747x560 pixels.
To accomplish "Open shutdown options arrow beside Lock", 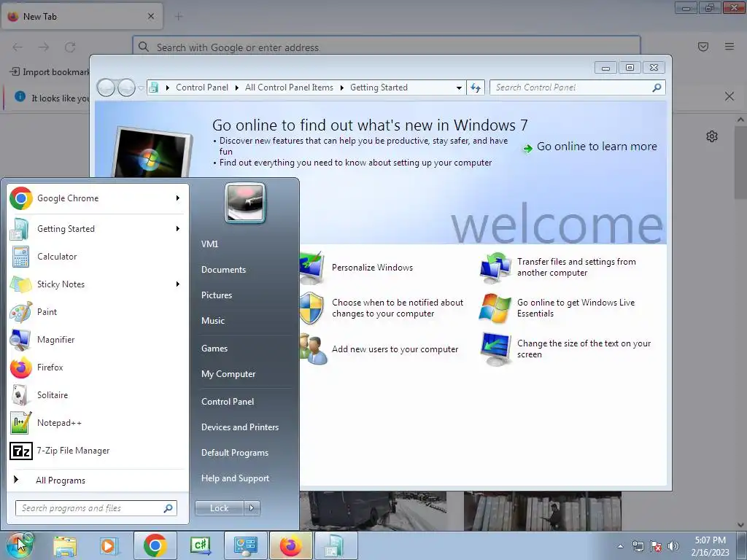I will pos(252,508).
